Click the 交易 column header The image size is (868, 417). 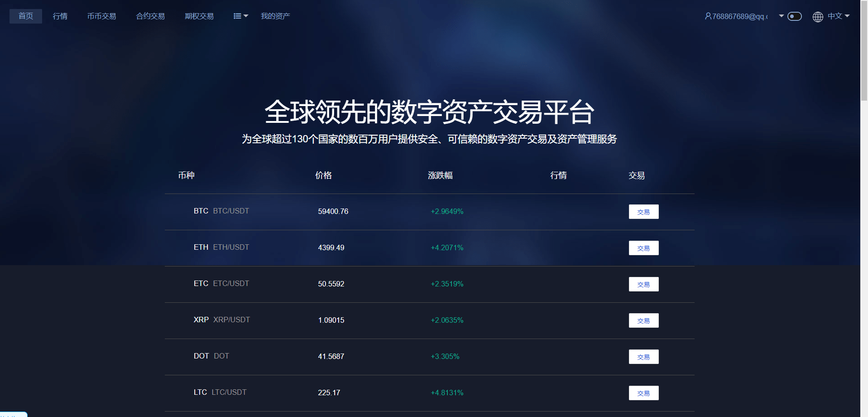(x=637, y=175)
